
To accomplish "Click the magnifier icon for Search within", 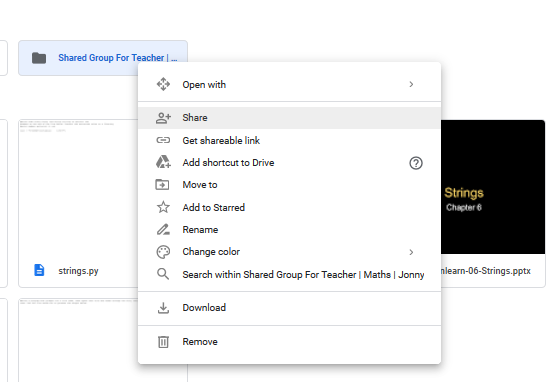I will coord(163,274).
